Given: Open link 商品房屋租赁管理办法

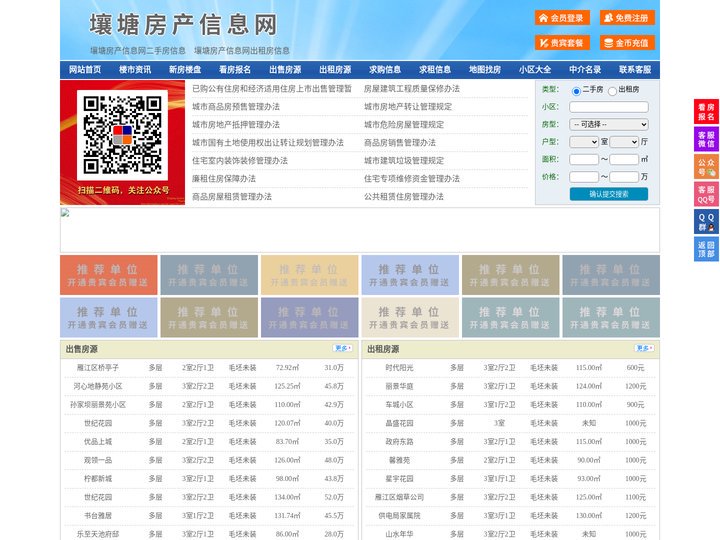Looking at the screenshot, I should point(232,197).
